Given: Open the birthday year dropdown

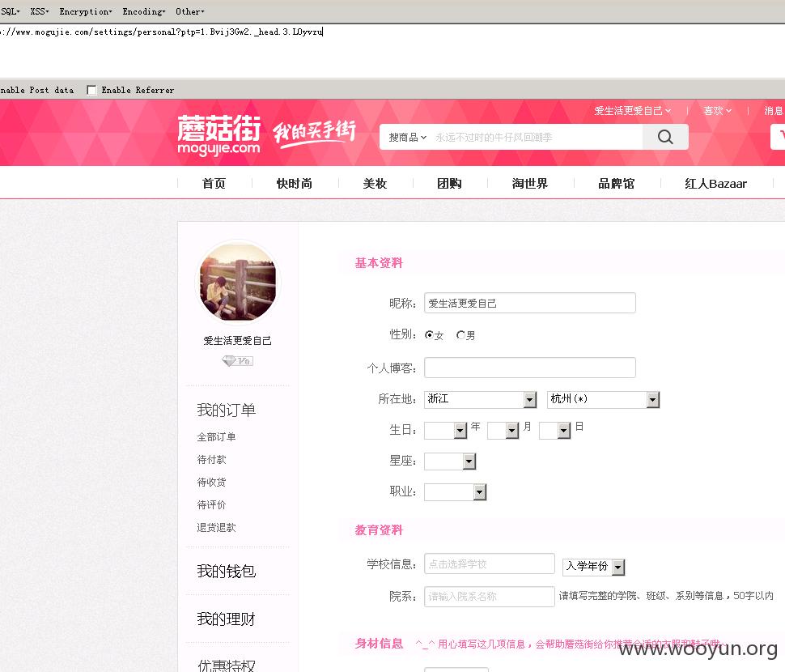Looking at the screenshot, I should coord(446,430).
